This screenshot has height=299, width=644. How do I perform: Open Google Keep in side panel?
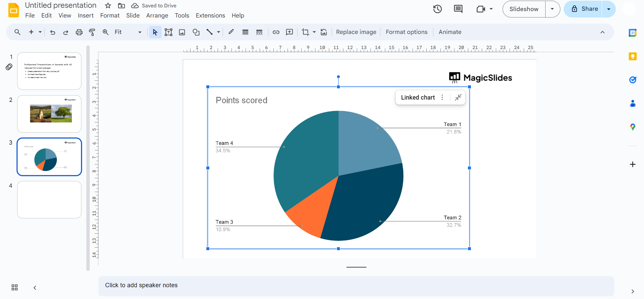point(633,57)
